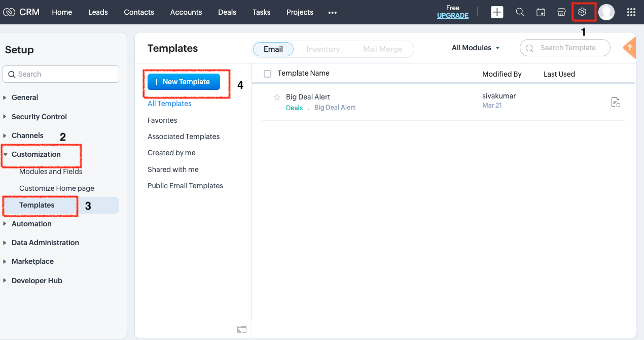Star the Big Deal Alert template as favorite
Screen dimensions: 644x340
point(277,97)
